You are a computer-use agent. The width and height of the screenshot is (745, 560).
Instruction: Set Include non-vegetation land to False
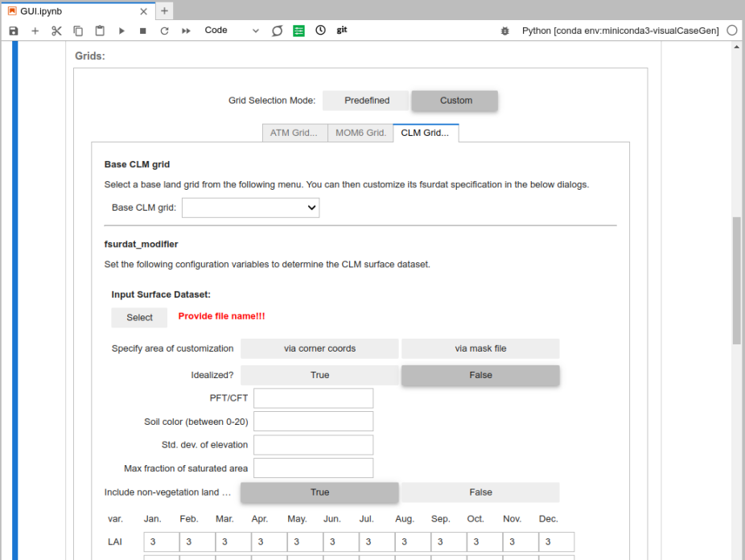point(480,492)
